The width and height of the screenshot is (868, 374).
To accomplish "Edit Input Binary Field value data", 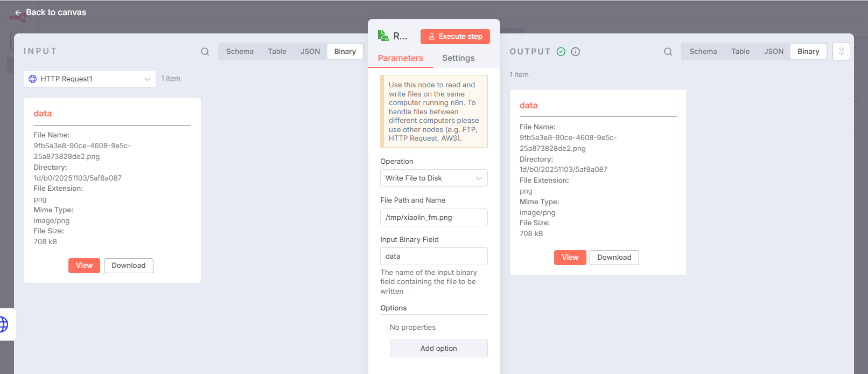I will coord(434,257).
